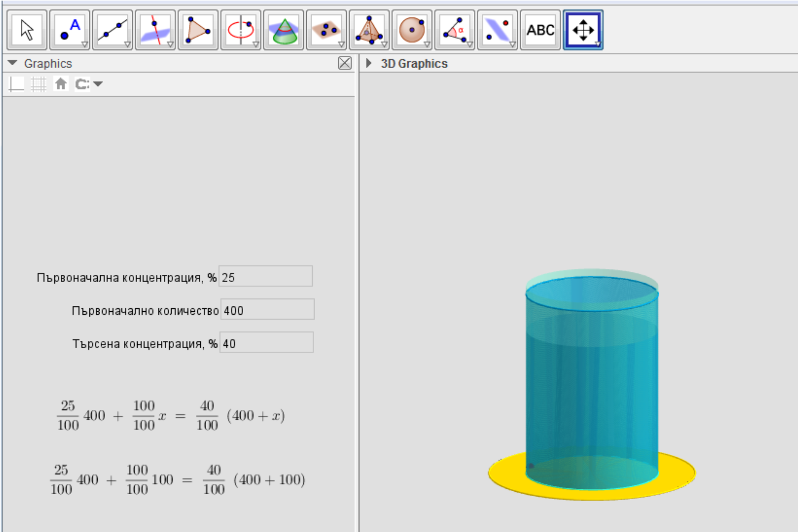Image resolution: width=798 pixels, height=532 pixels.
Task: Select the Line through two points tool
Action: pyautogui.click(x=113, y=30)
